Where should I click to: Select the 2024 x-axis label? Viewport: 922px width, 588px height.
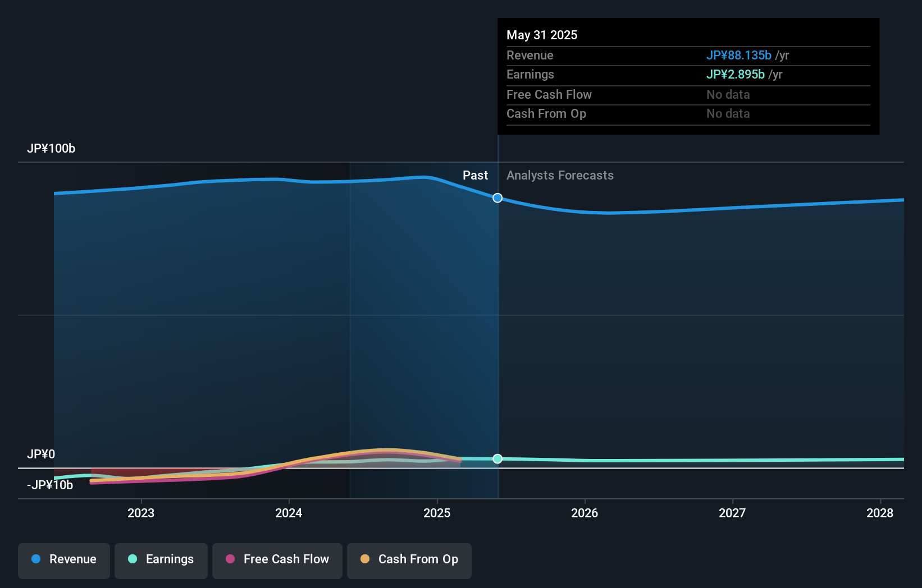[289, 513]
